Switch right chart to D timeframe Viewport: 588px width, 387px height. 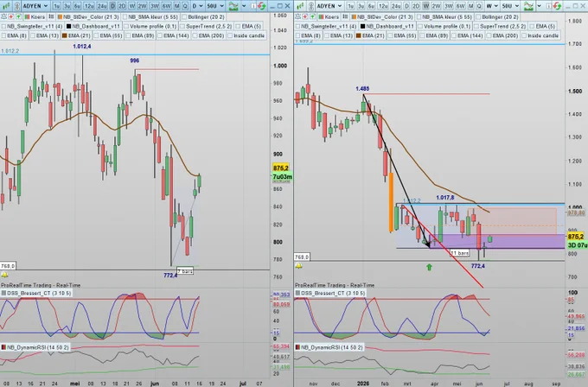point(406,6)
